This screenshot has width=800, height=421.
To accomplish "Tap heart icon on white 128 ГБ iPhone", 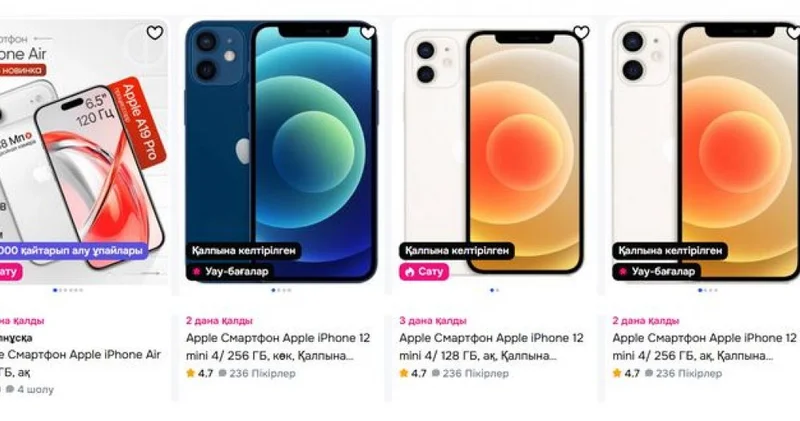I will tap(581, 33).
